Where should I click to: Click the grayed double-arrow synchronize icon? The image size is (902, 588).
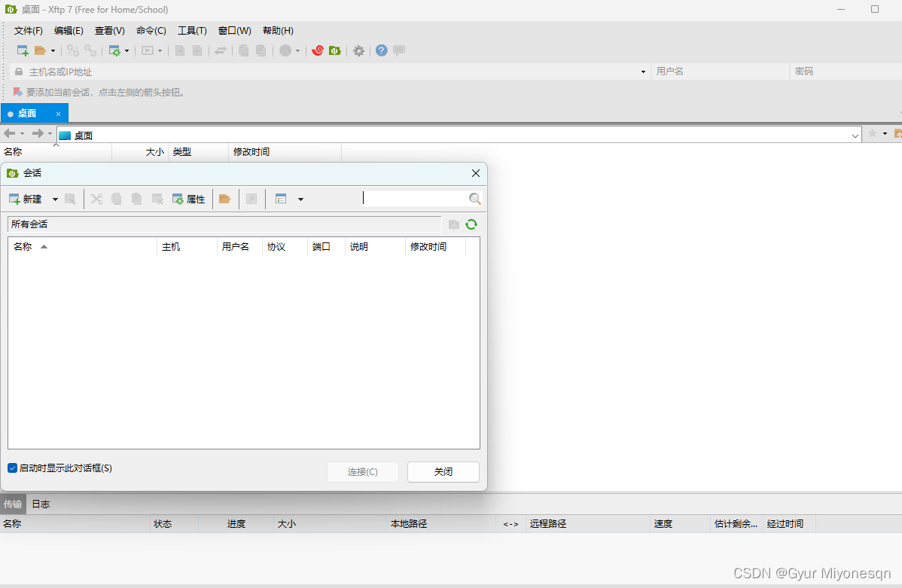(x=221, y=50)
